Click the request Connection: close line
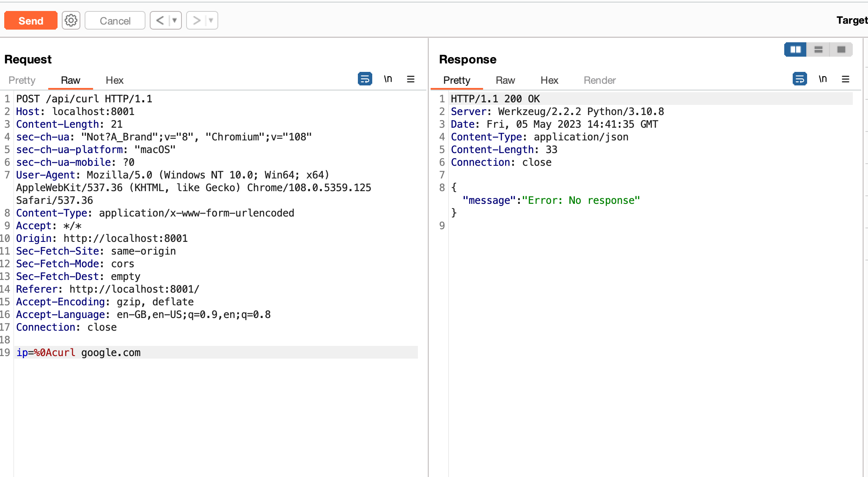The width and height of the screenshot is (868, 477). pos(66,327)
